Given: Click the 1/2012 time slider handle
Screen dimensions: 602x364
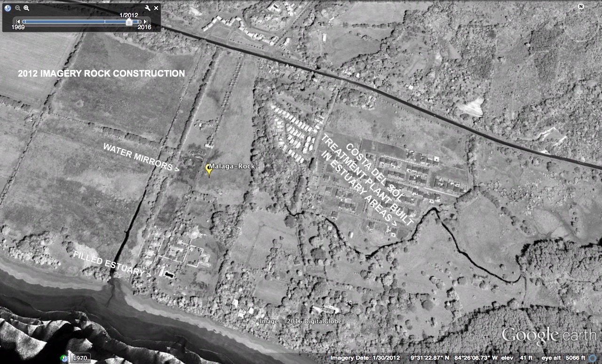Looking at the screenshot, I should [x=128, y=22].
